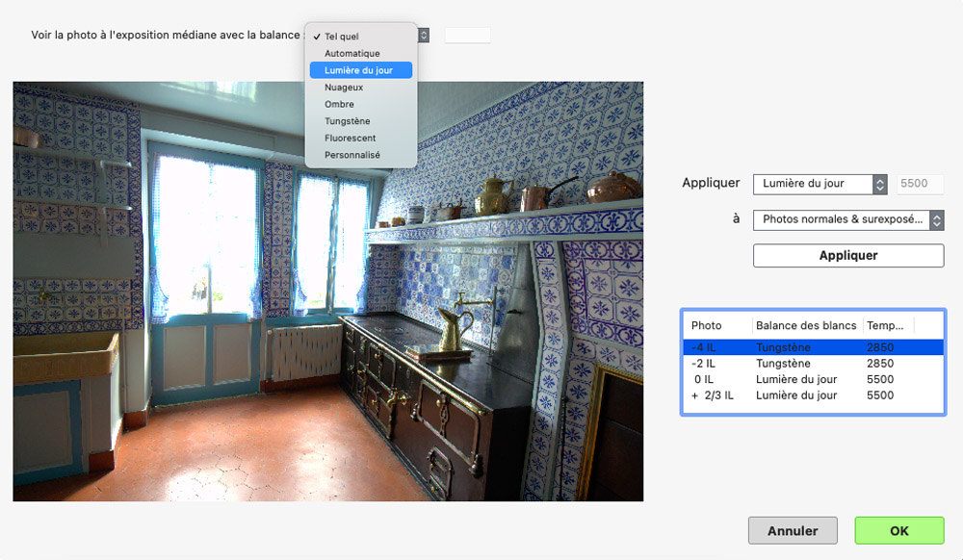Select 'Personnalisé' white balance option
Image resolution: width=963 pixels, height=560 pixels.
[x=352, y=155]
